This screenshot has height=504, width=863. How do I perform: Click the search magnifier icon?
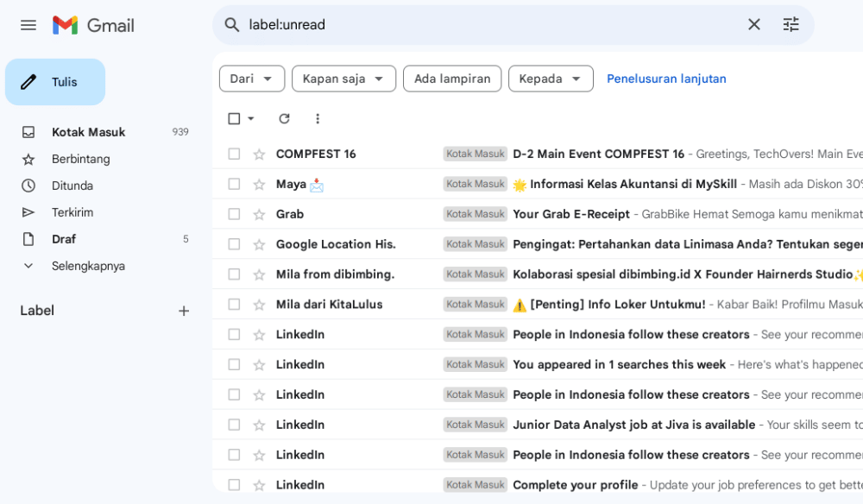[231, 25]
